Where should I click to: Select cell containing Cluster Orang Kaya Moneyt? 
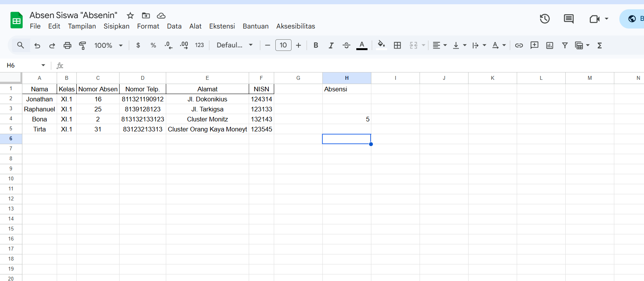(x=207, y=130)
